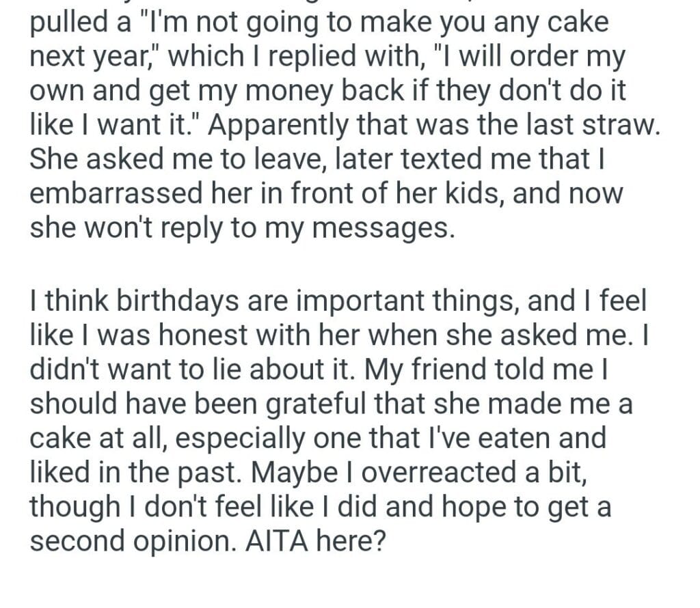Click the phrase "last straw"
This screenshot has width=700, height=608.
pyautogui.click(x=597, y=126)
